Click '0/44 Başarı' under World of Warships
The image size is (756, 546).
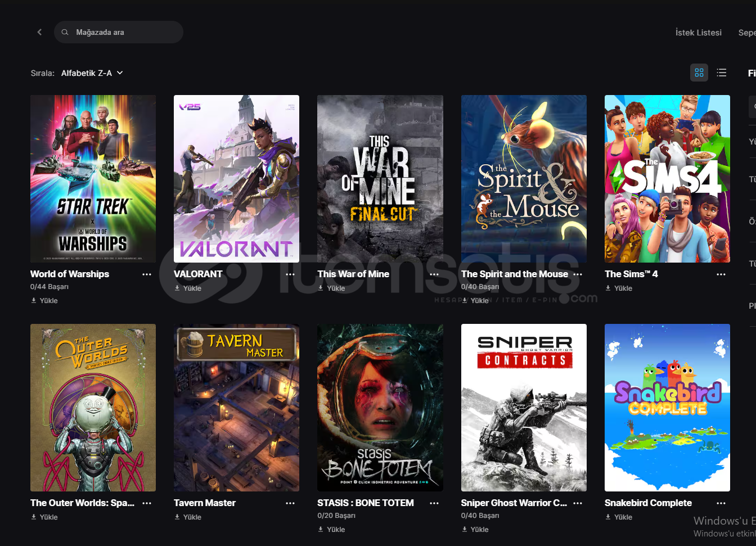click(49, 287)
